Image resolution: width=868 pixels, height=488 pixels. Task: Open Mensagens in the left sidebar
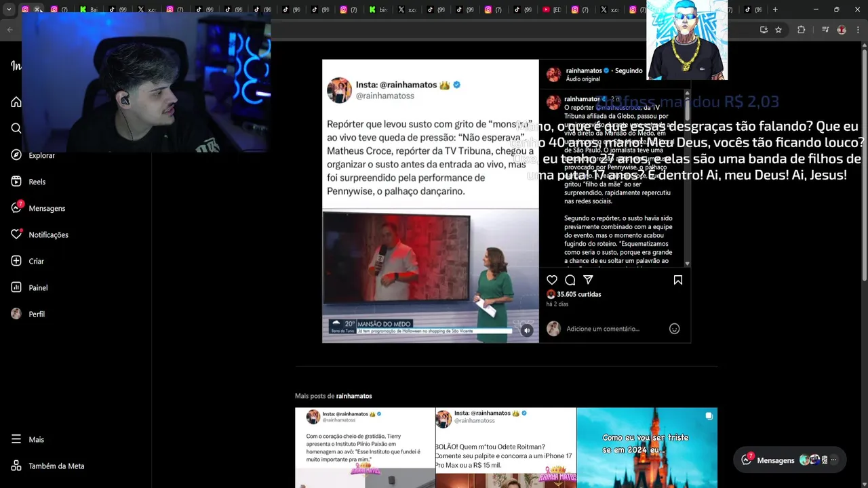[38, 208]
